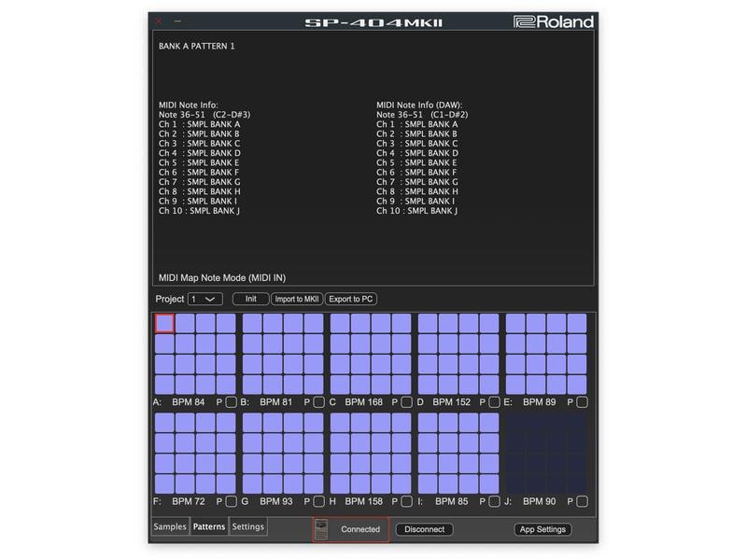
Task: Close the SP-404MKII app window
Action: (x=159, y=21)
